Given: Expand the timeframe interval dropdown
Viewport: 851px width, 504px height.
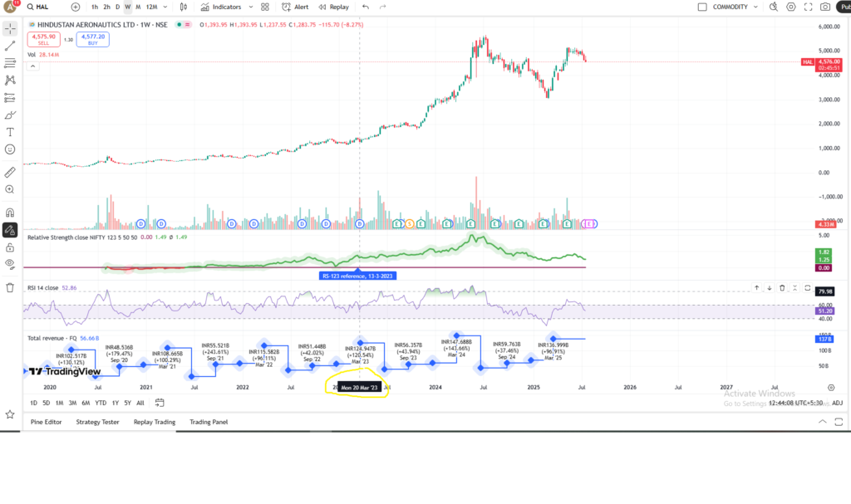Looking at the screenshot, I should 165,7.
